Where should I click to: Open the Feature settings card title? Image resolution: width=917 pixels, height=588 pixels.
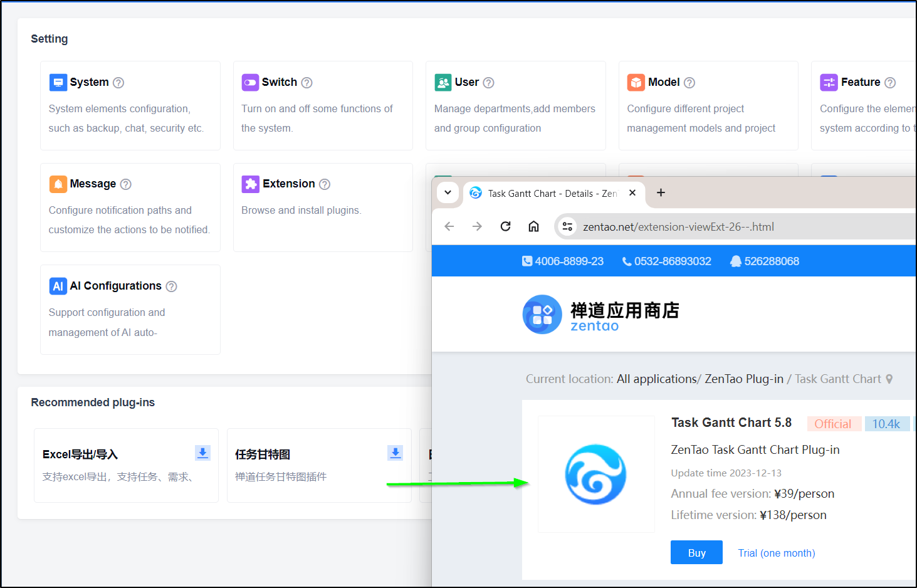pos(861,82)
